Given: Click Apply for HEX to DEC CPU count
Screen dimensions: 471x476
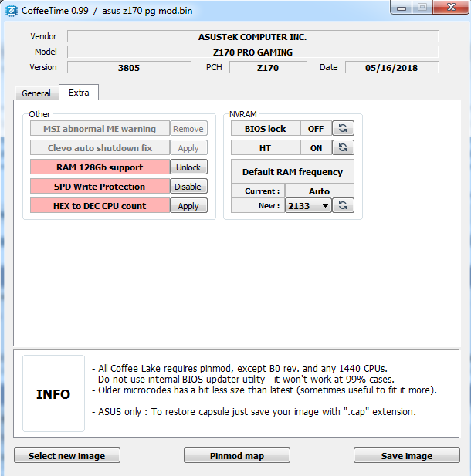Looking at the screenshot, I should (x=188, y=206).
